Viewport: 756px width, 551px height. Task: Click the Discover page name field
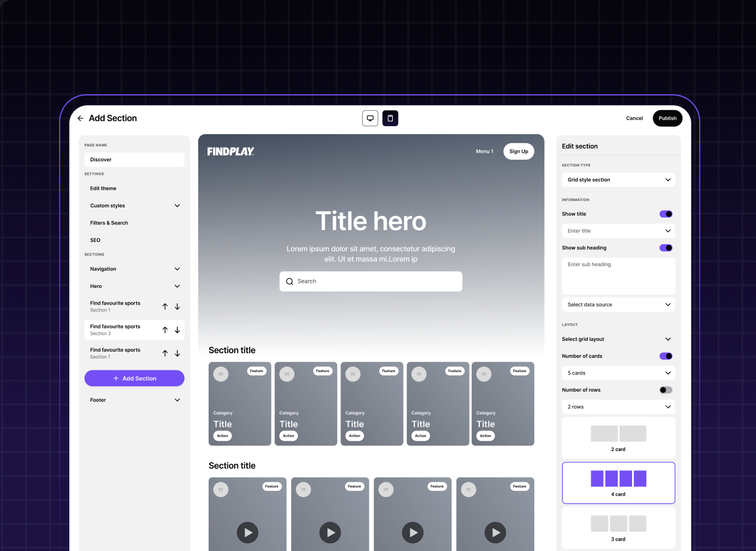click(134, 160)
